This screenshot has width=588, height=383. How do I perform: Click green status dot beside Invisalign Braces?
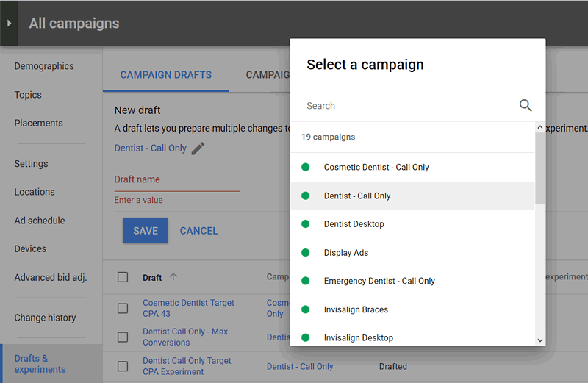(306, 309)
